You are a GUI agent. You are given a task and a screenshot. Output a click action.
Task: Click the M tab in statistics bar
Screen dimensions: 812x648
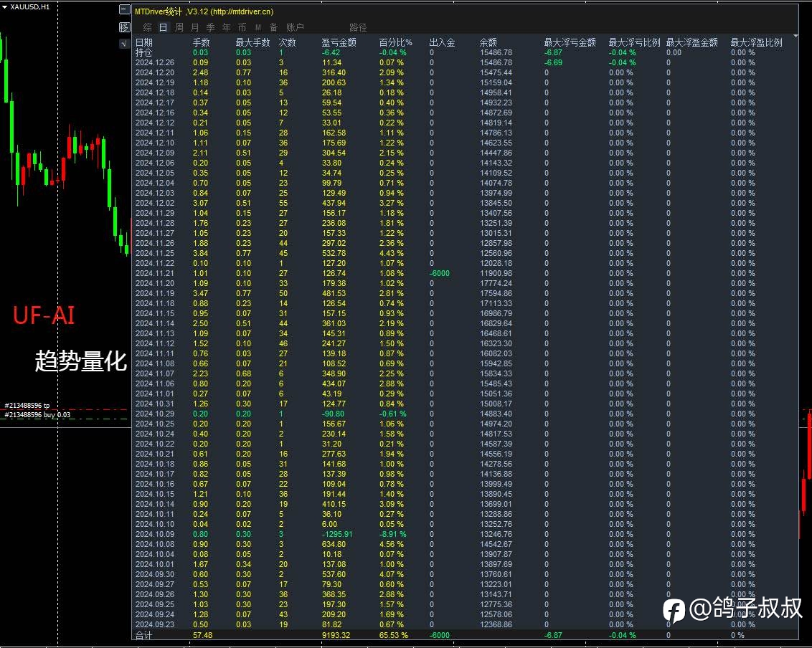coord(258,27)
